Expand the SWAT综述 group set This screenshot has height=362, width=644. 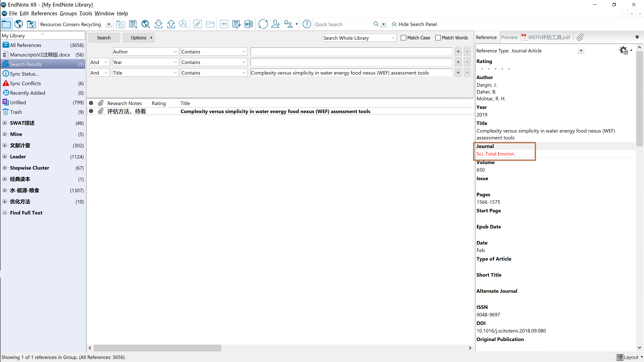(5, 123)
